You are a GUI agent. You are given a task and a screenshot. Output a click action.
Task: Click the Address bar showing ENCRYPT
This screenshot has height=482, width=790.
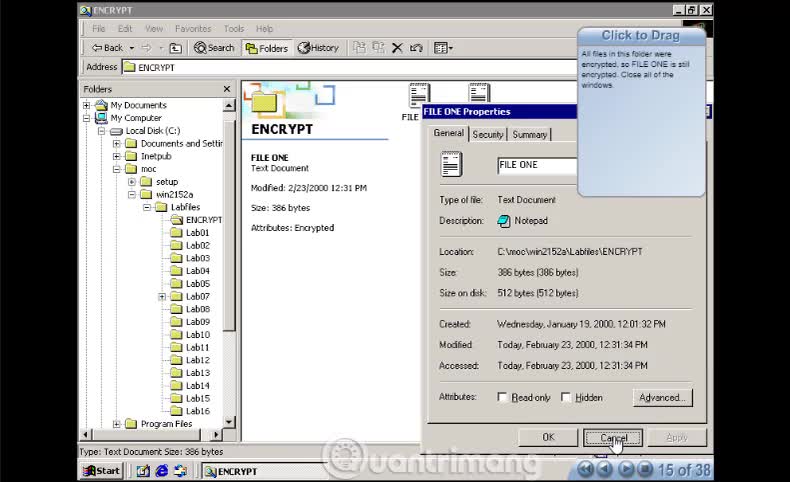click(349, 67)
